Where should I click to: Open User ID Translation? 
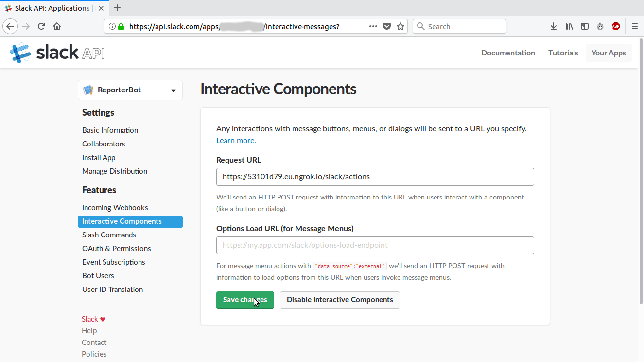tap(112, 289)
